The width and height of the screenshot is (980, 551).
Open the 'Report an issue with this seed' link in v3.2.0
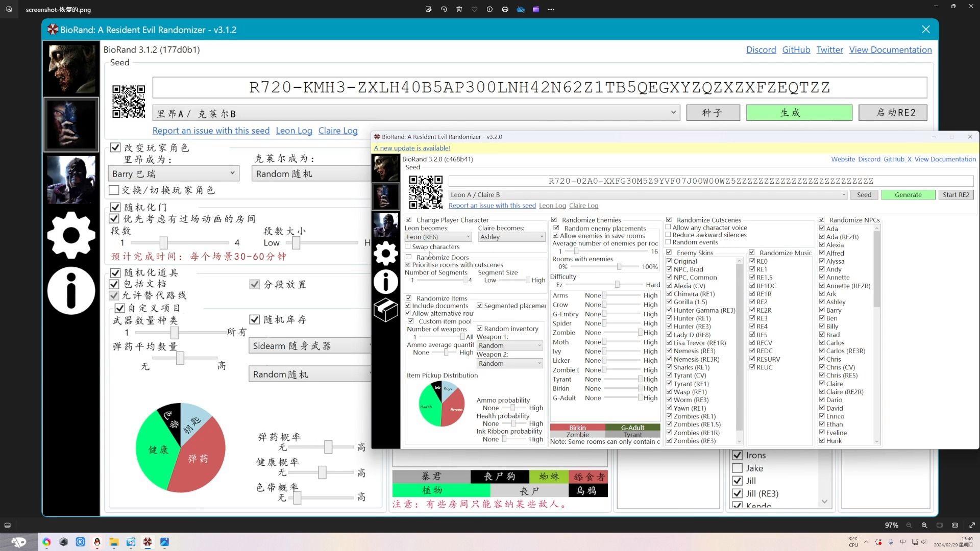[x=492, y=206]
